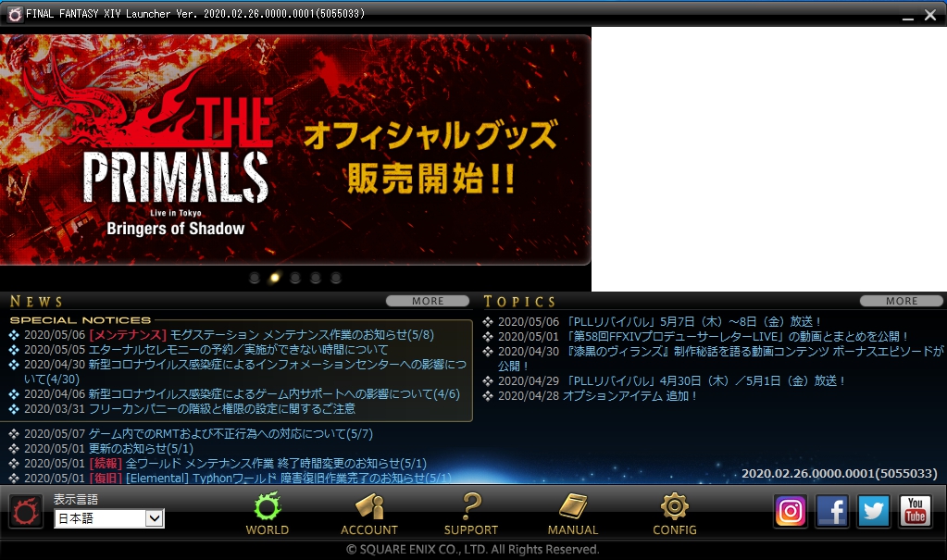
Task: Close the FINAL FANTASY XIV Launcher window
Action: 930,15
